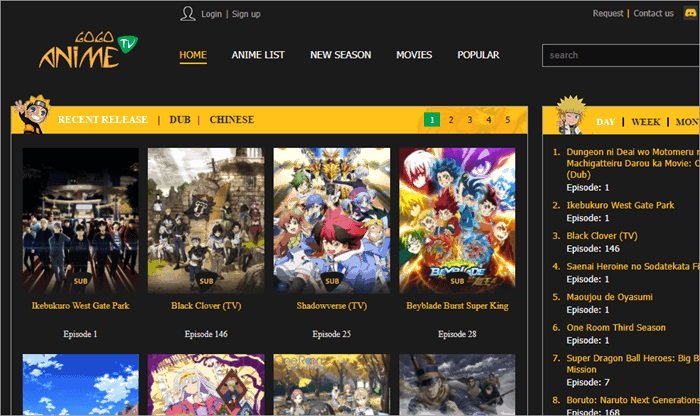Click the Beyblade Burst Super King title link
The height and width of the screenshot is (416, 700).
click(457, 306)
